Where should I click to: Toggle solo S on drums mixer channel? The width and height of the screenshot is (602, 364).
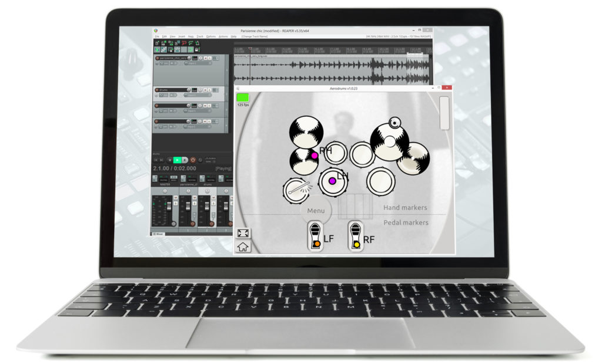(213, 203)
